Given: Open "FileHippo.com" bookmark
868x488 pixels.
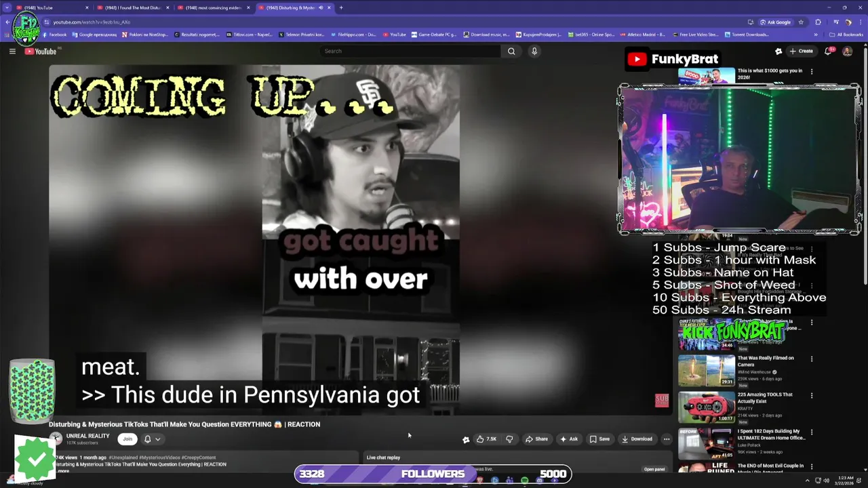Looking at the screenshot, I should [353, 35].
